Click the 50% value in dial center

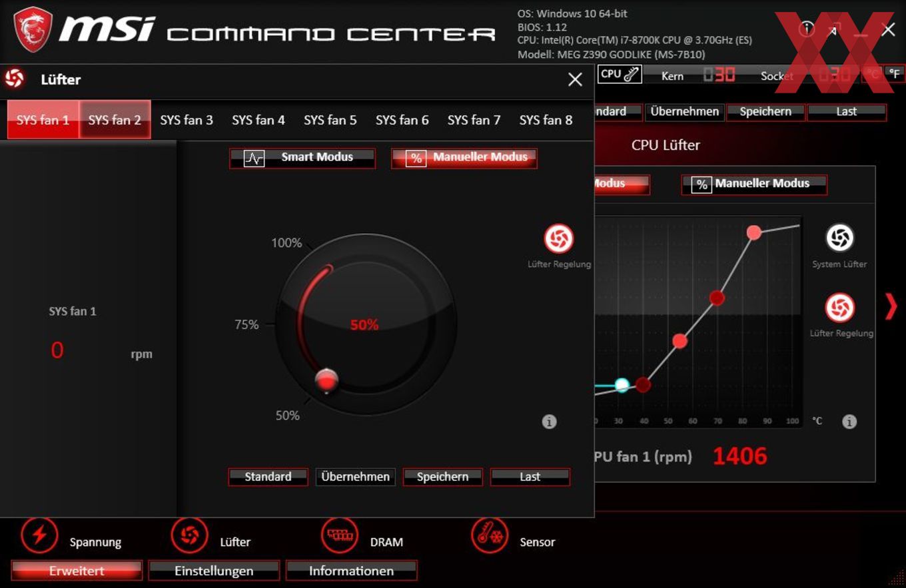coord(364,325)
